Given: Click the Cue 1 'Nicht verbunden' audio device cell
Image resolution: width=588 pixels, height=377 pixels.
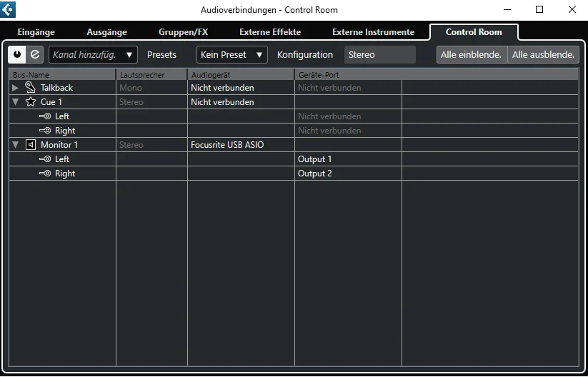Looking at the screenshot, I should click(241, 102).
